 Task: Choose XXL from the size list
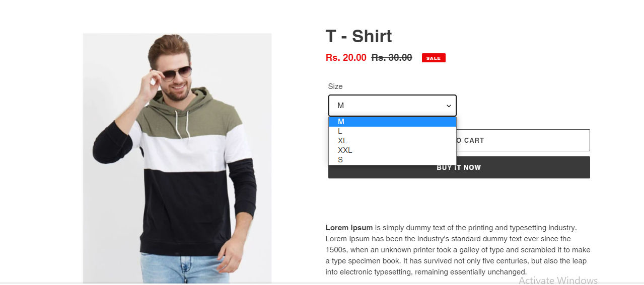392,150
